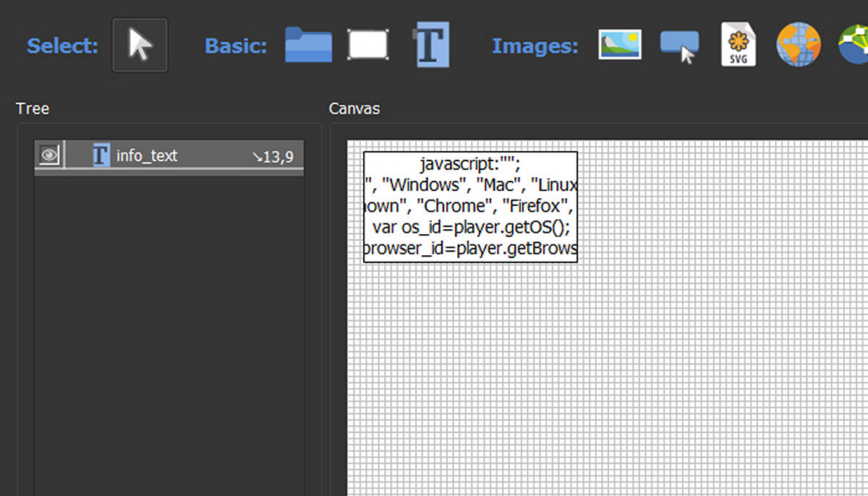Click the Tree panel title
Screen dimensions: 868x496
[33, 108]
